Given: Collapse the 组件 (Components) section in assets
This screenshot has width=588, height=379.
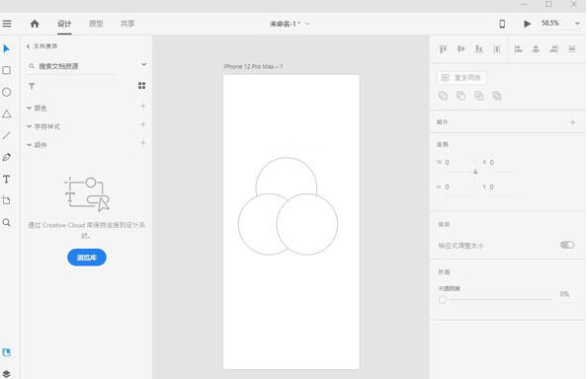Looking at the screenshot, I should coord(30,144).
